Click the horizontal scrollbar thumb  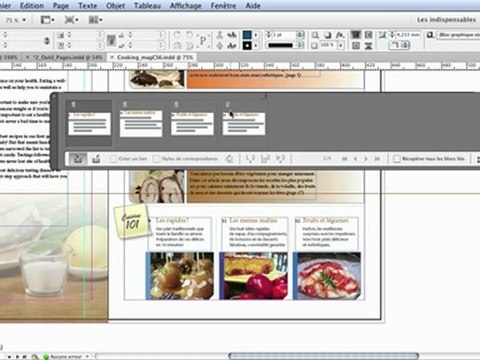(x=323, y=356)
